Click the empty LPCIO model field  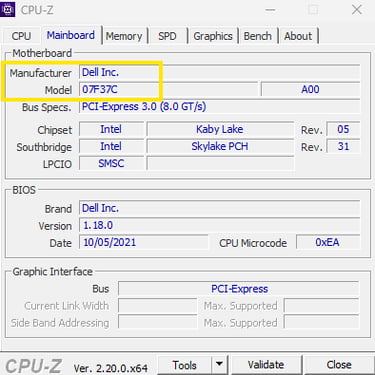tap(220, 163)
